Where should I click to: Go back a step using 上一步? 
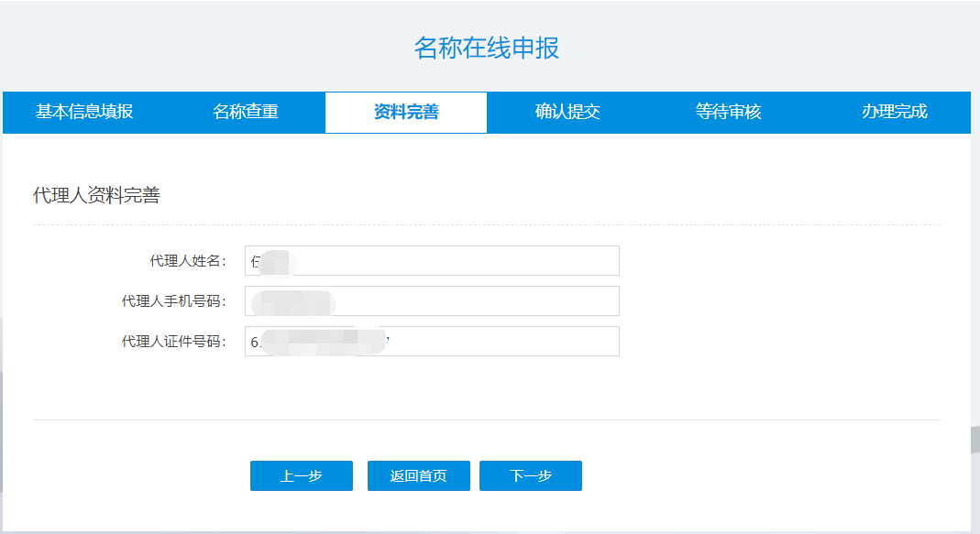point(301,475)
